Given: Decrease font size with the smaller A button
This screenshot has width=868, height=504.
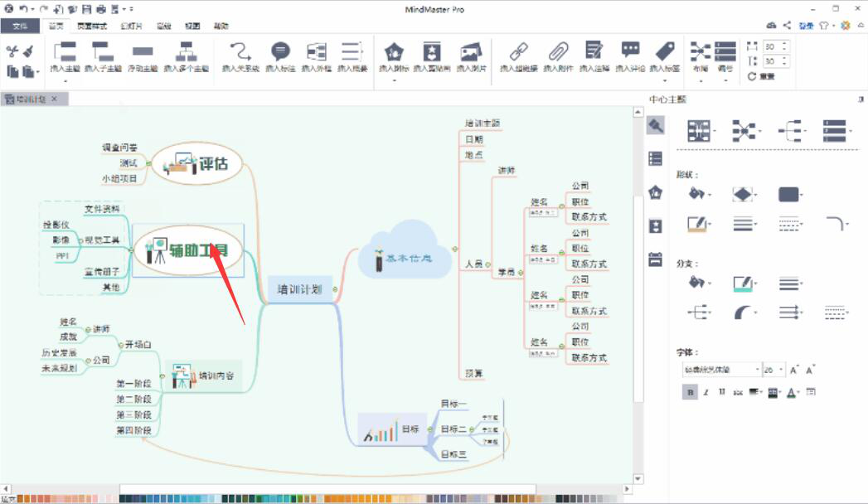Looking at the screenshot, I should point(810,370).
